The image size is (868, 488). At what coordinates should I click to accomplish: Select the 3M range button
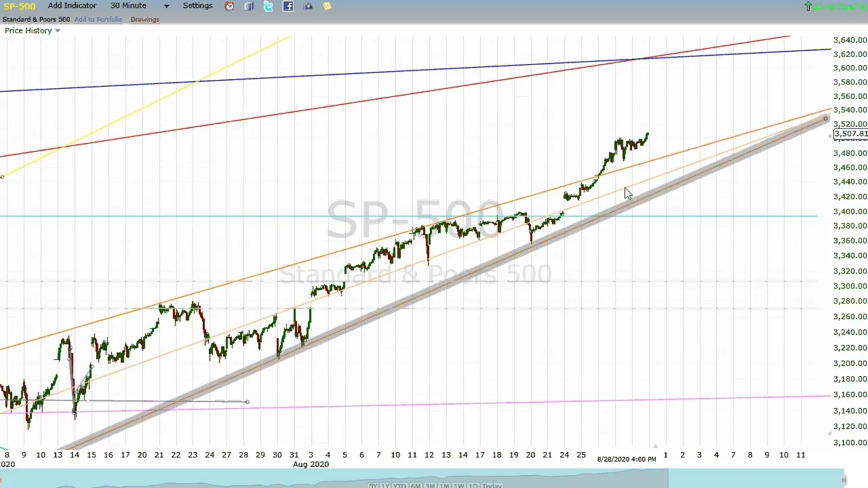[x=430, y=485]
